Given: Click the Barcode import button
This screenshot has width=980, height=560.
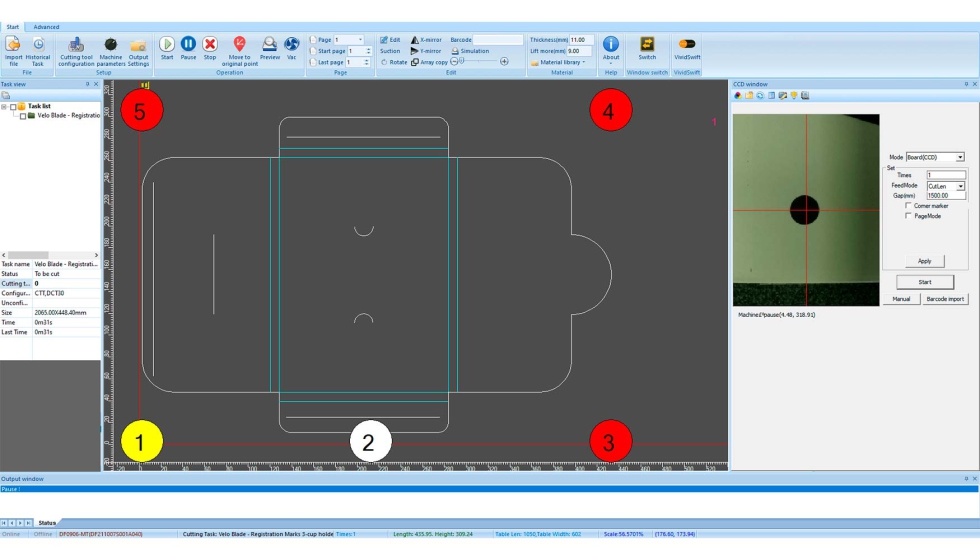Looking at the screenshot, I should [x=946, y=299].
